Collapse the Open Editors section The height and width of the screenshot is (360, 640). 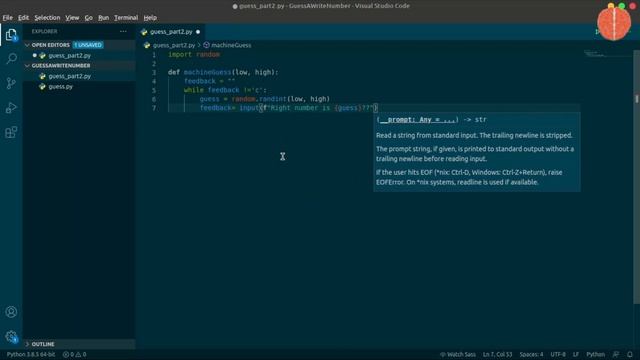pyautogui.click(x=27, y=45)
